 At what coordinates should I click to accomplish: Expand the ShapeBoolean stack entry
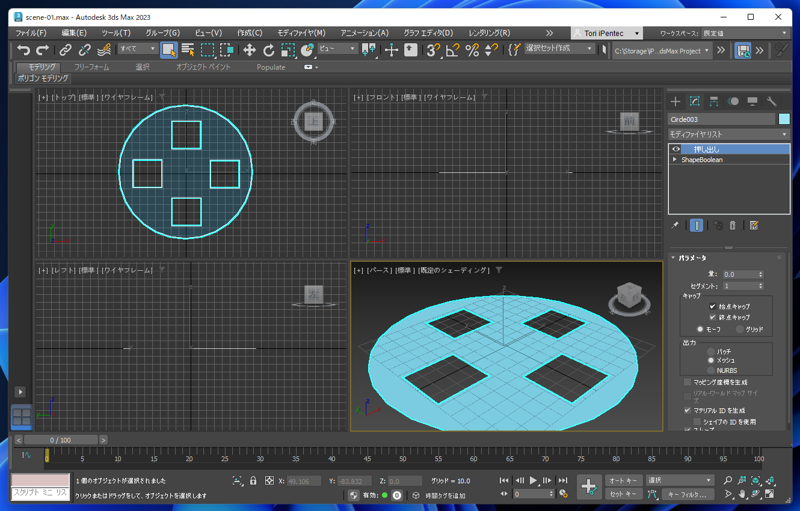[x=675, y=160]
